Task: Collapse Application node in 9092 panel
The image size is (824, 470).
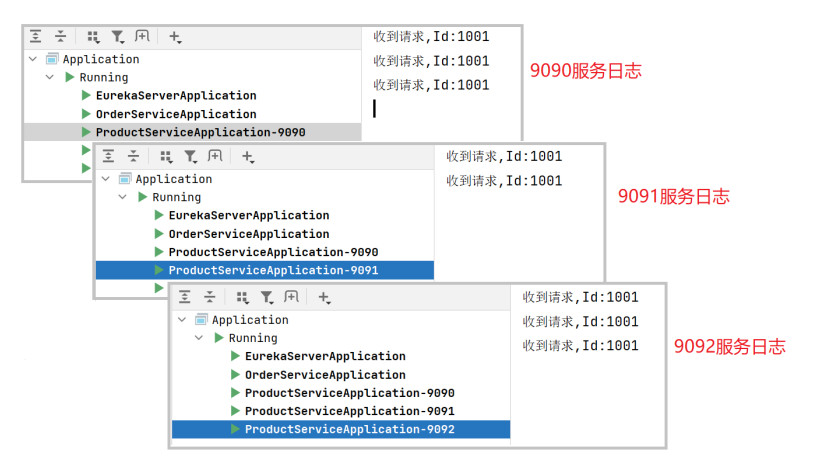Action: point(182,320)
